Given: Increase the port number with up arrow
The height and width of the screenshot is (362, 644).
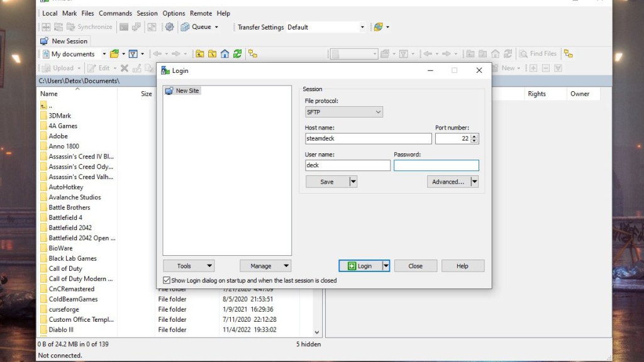Looking at the screenshot, I should [x=474, y=136].
